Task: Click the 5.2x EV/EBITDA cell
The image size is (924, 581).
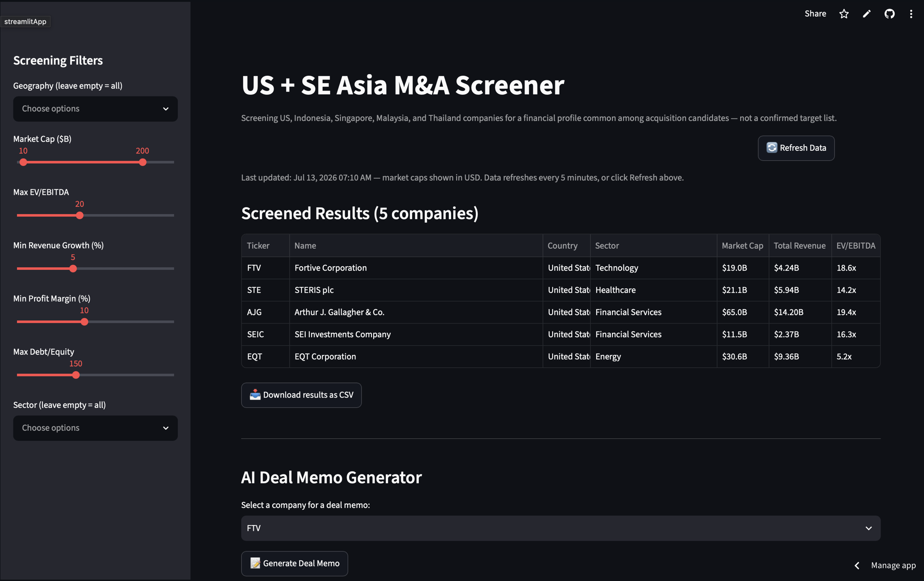Action: (x=856, y=356)
